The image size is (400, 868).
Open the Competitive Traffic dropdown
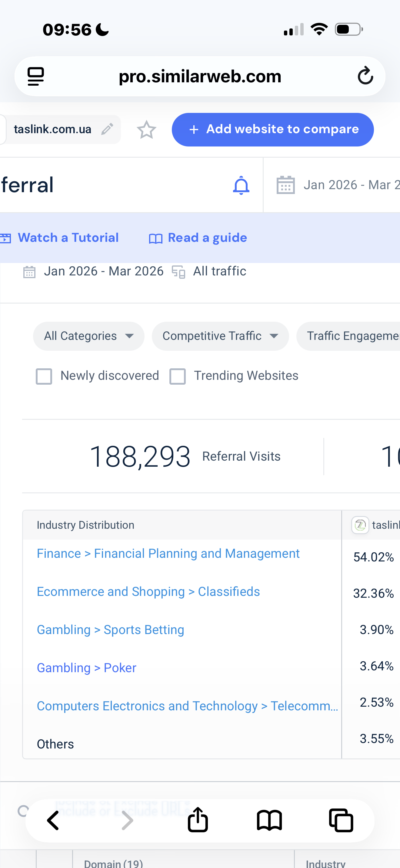pyautogui.click(x=220, y=336)
